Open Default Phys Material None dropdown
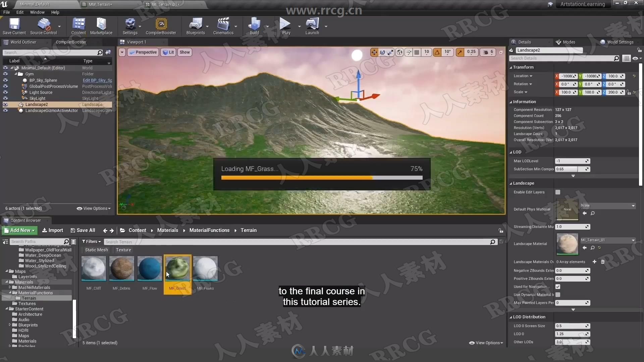Image resolution: width=644 pixels, height=362 pixels. tap(608, 206)
